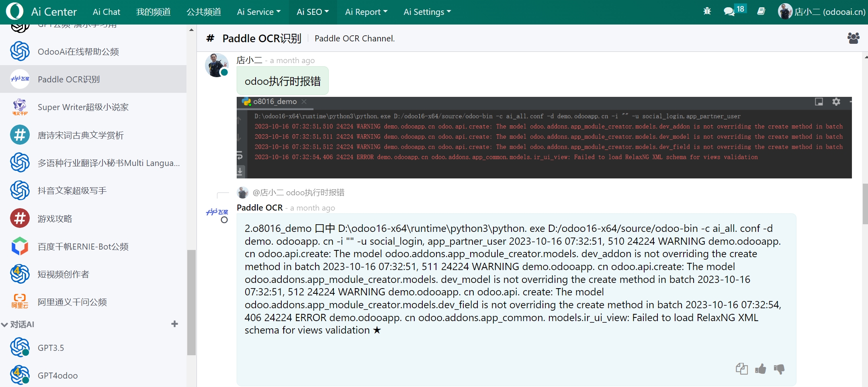Screen dimensions: 868x387
Task: Open the debug bug icon
Action: click(x=707, y=11)
